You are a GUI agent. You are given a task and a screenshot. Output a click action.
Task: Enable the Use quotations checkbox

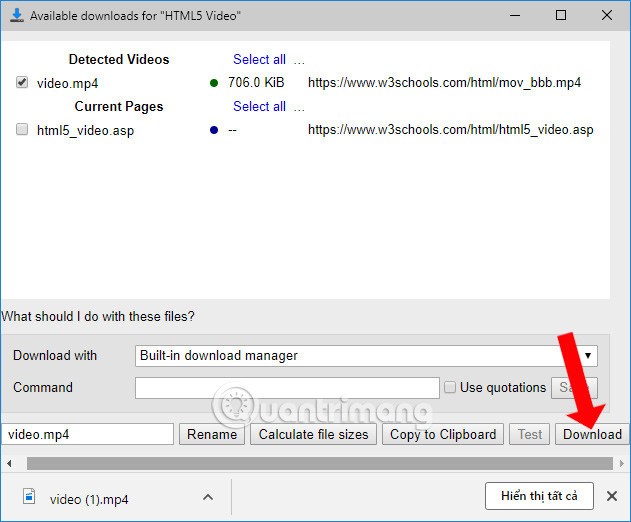pos(450,387)
